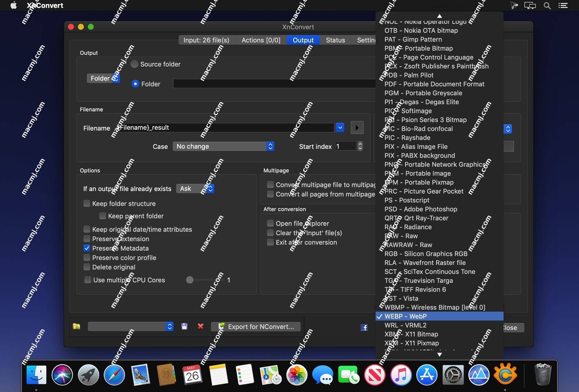This screenshot has width=579, height=392.
Task: Click the Status tab
Action: tap(335, 40)
